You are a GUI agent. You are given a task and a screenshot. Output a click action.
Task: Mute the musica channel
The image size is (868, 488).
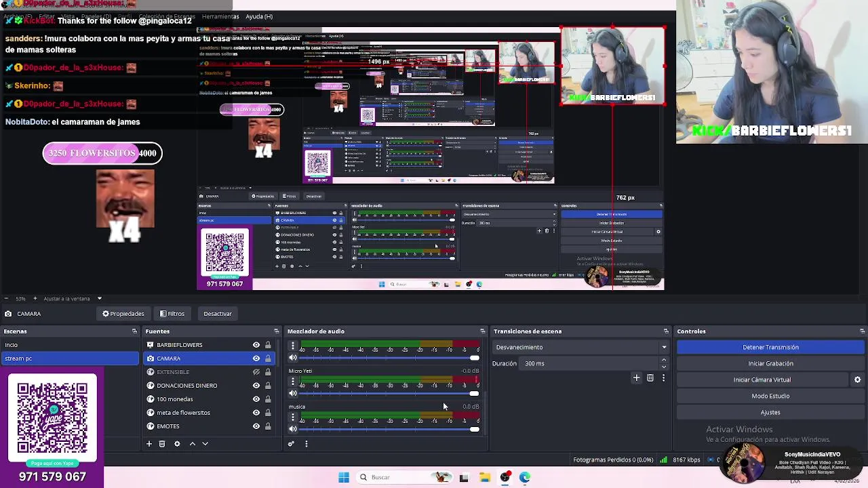tap(293, 429)
